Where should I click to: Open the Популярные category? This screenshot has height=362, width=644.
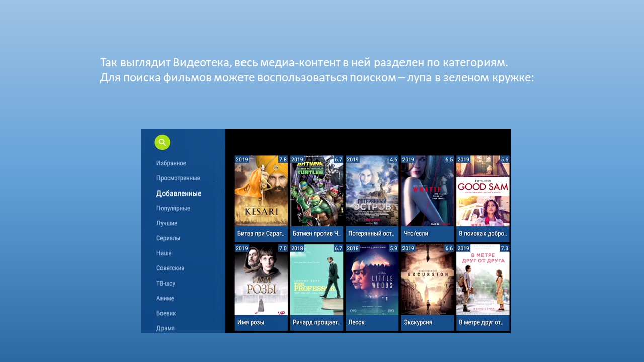coord(173,208)
